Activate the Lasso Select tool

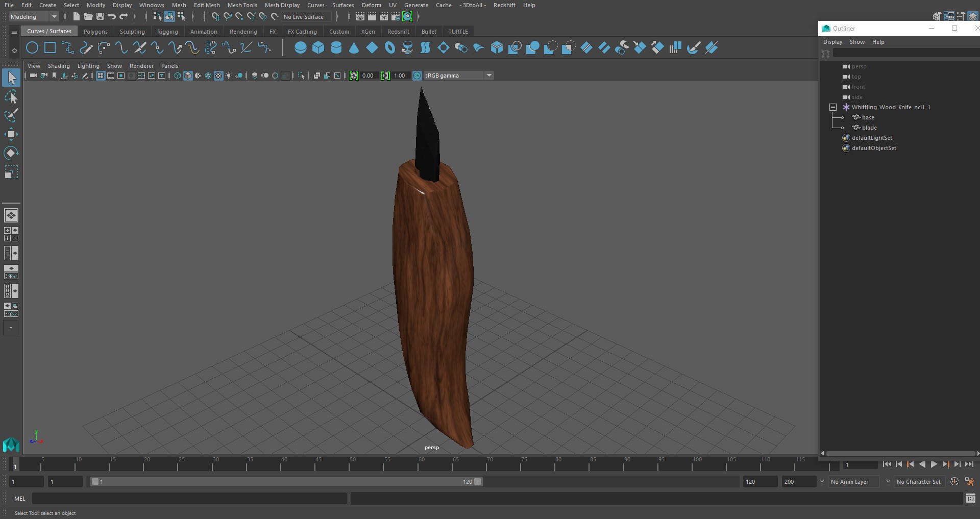[x=11, y=96]
